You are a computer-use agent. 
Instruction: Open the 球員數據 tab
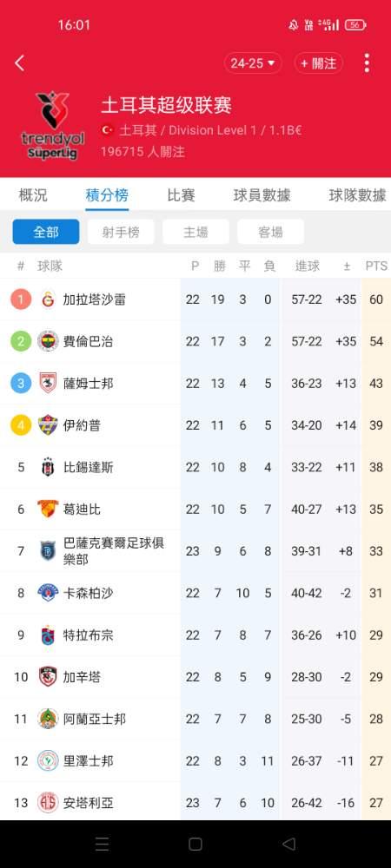pyautogui.click(x=262, y=194)
